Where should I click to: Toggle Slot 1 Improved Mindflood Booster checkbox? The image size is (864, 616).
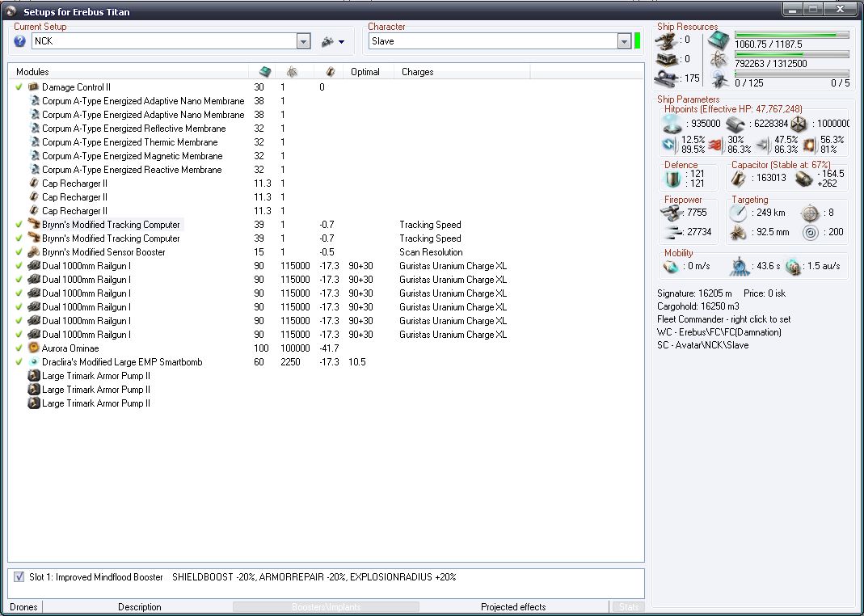coord(19,577)
